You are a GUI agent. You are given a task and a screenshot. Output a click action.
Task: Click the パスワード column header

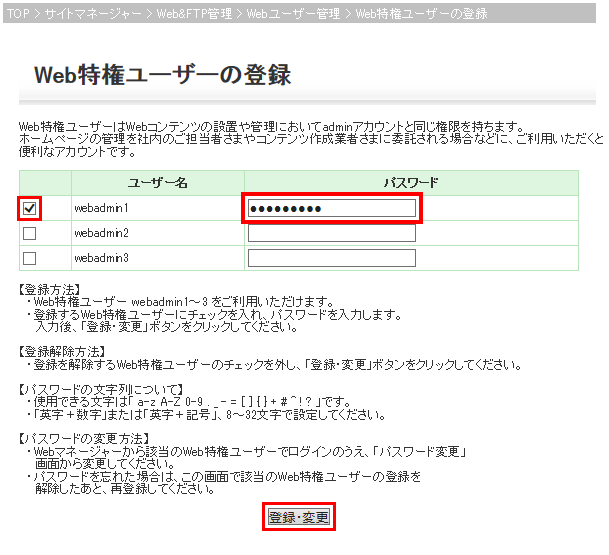(411, 183)
